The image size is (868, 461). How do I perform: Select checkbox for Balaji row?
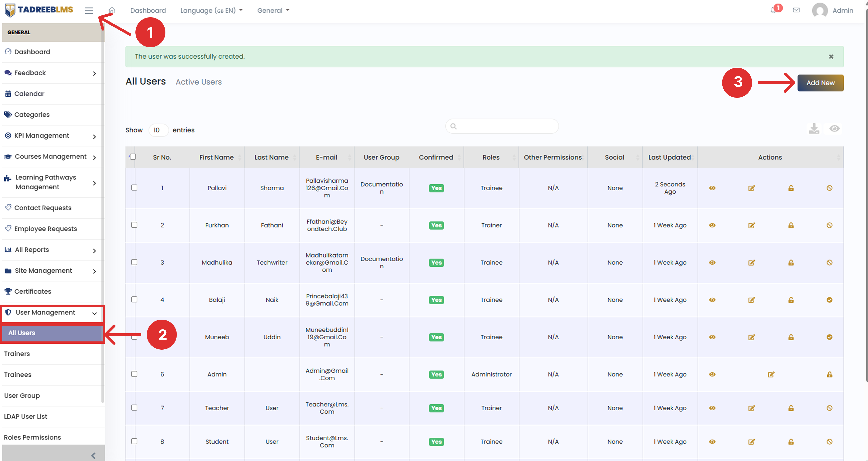click(x=135, y=300)
